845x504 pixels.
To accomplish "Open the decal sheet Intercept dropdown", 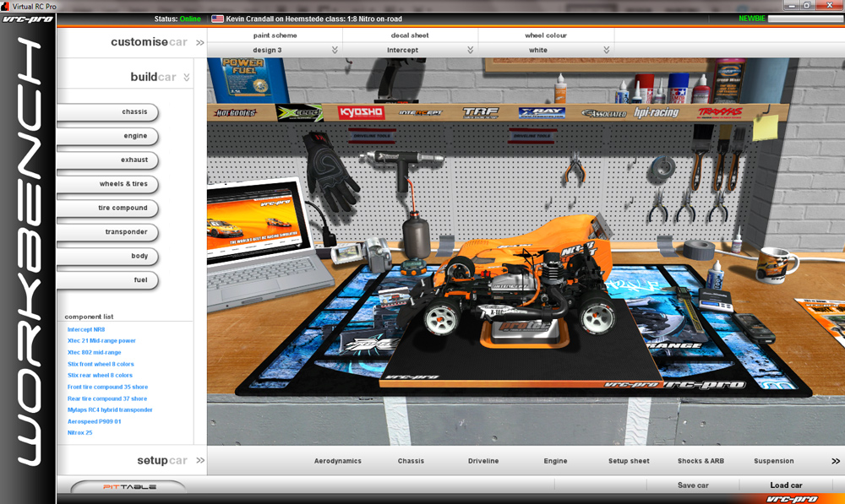I will point(410,50).
